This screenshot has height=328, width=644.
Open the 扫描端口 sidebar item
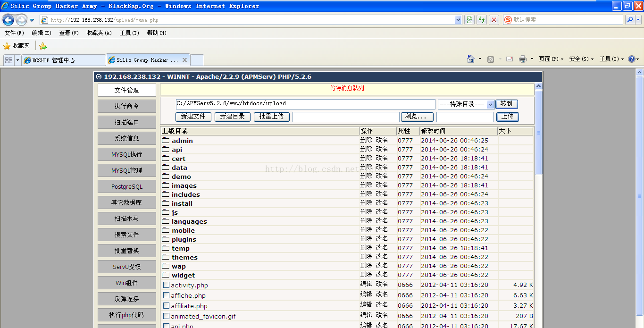pos(127,122)
